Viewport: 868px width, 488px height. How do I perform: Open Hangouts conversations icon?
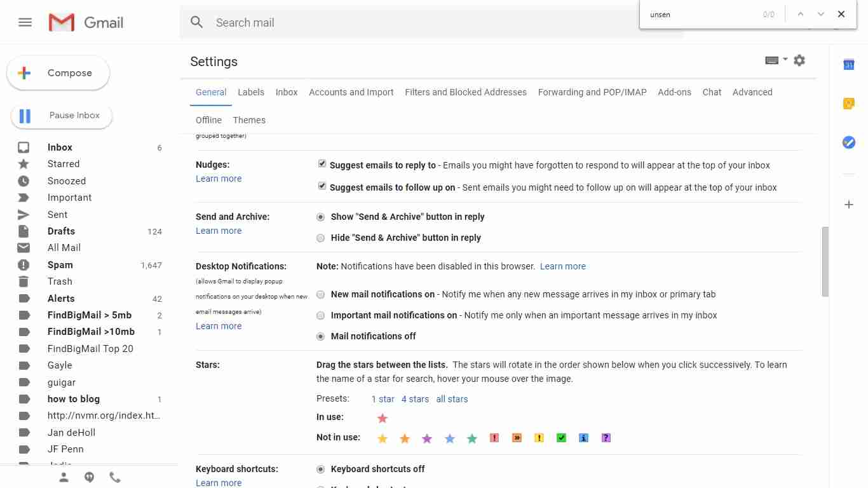tap(90, 477)
